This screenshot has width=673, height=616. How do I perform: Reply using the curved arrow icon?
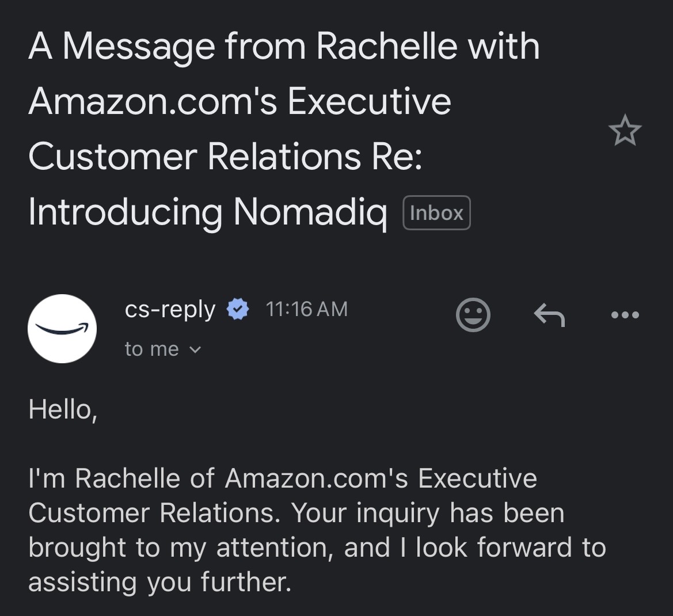pyautogui.click(x=549, y=315)
